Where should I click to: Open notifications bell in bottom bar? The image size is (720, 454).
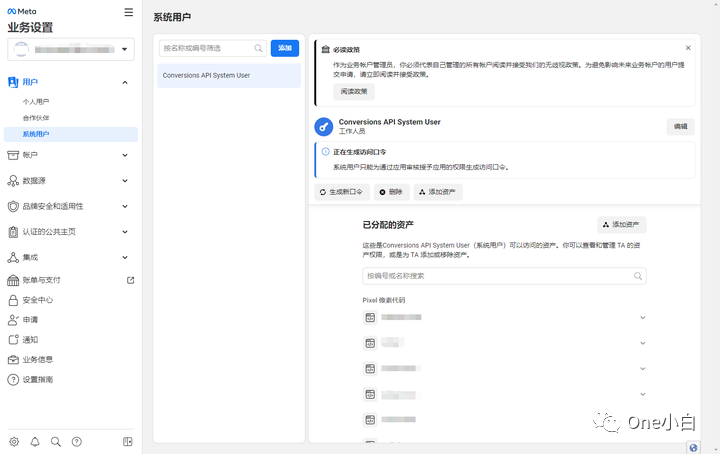click(x=35, y=442)
